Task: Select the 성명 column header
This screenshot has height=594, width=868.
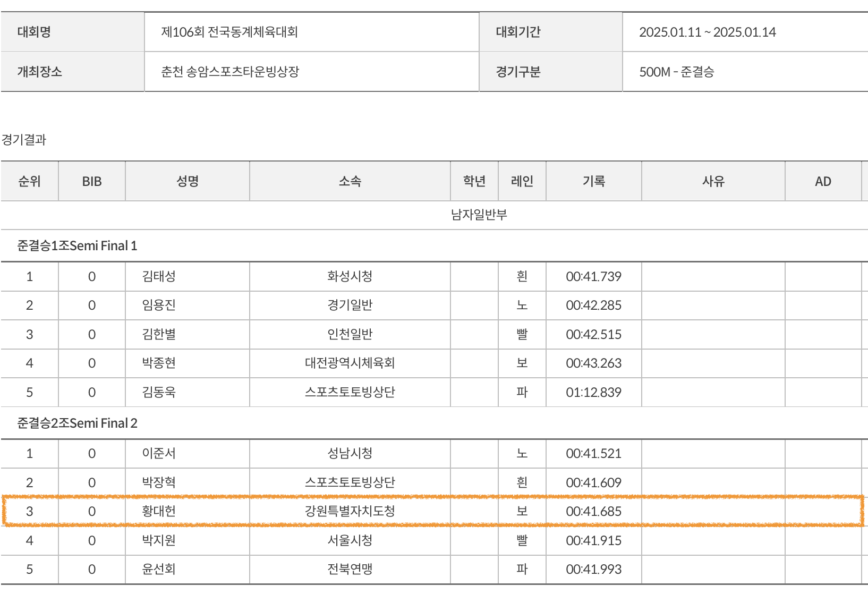Action: (187, 181)
